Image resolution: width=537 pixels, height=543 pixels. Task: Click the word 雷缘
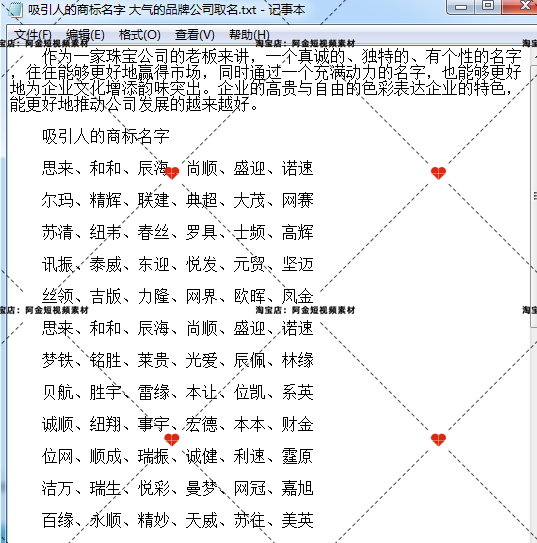[x=153, y=392]
